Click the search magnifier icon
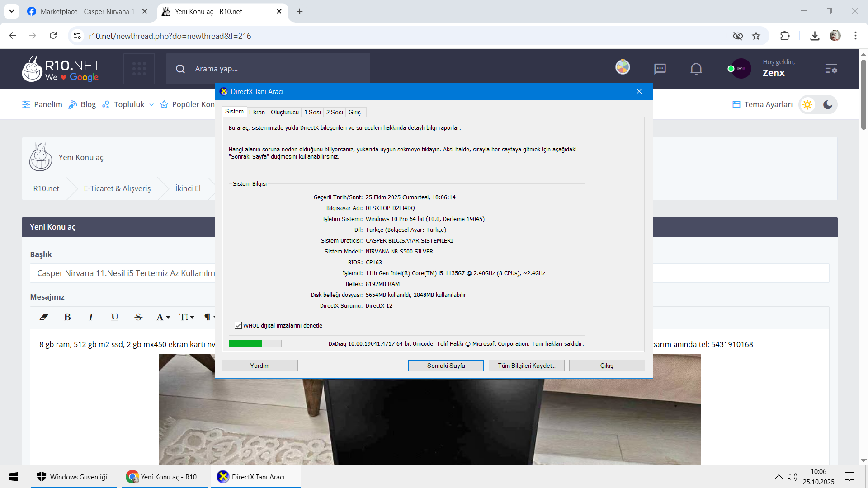The width and height of the screenshot is (868, 488). pos(180,69)
